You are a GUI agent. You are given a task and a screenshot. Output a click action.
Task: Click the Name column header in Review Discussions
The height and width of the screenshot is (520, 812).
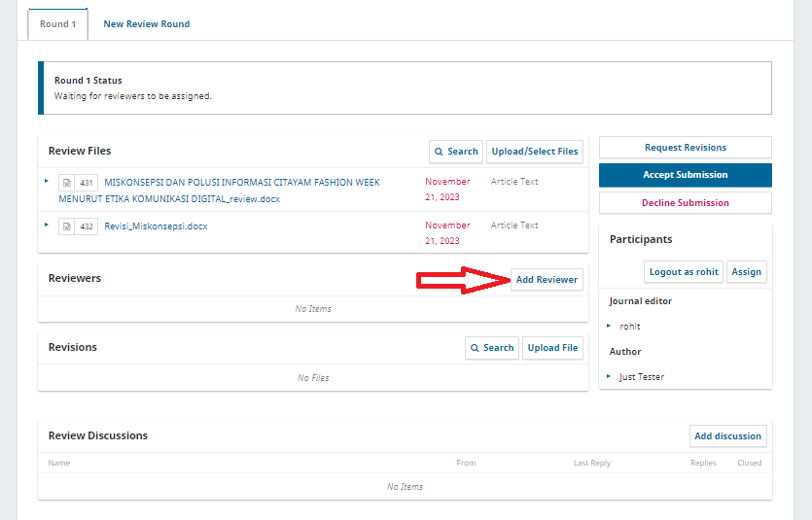tap(59, 463)
